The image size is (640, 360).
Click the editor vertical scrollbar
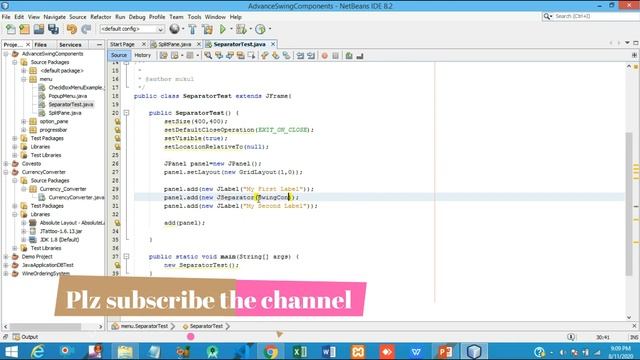629,204
